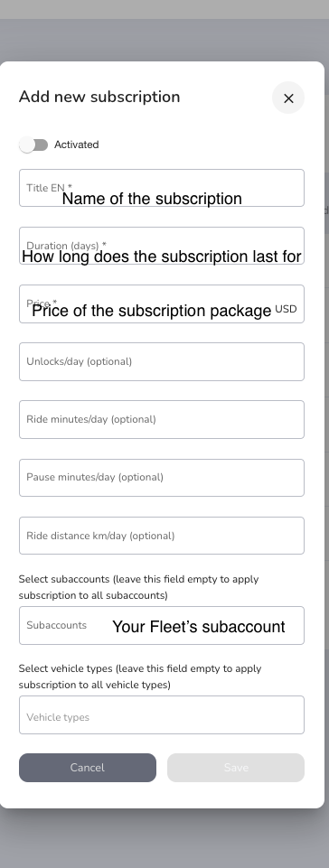This screenshot has width=329, height=868.
Task: Click the Select subaccounts helper text
Action: (x=138, y=587)
